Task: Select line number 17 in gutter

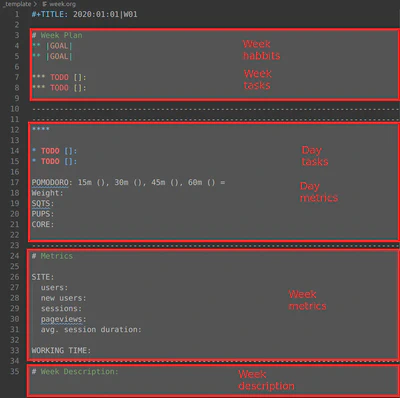Action: click(15, 183)
